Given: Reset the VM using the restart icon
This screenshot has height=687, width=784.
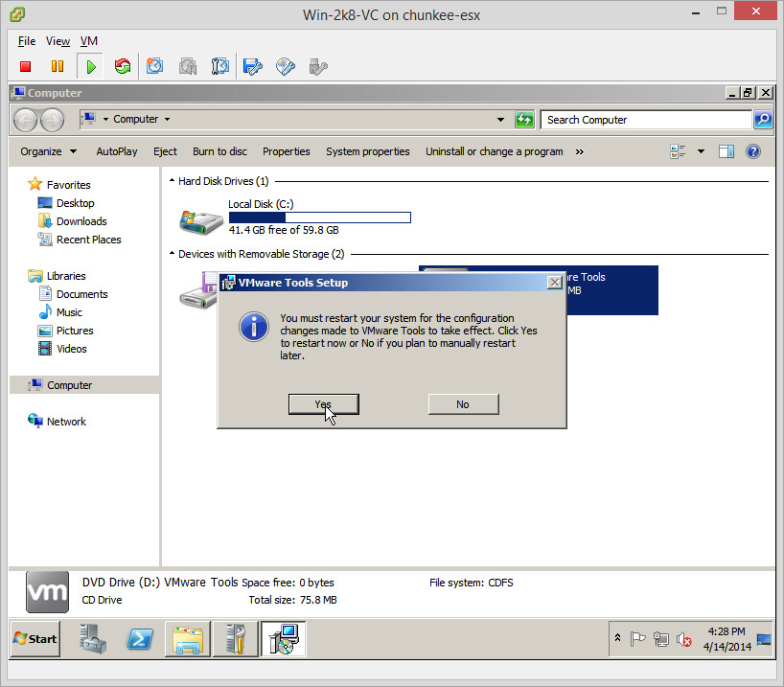Looking at the screenshot, I should click(x=122, y=66).
